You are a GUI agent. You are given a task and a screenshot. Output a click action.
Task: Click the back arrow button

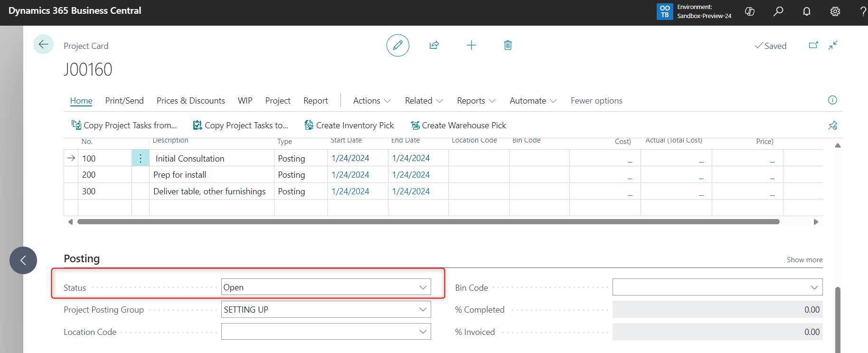tap(43, 45)
